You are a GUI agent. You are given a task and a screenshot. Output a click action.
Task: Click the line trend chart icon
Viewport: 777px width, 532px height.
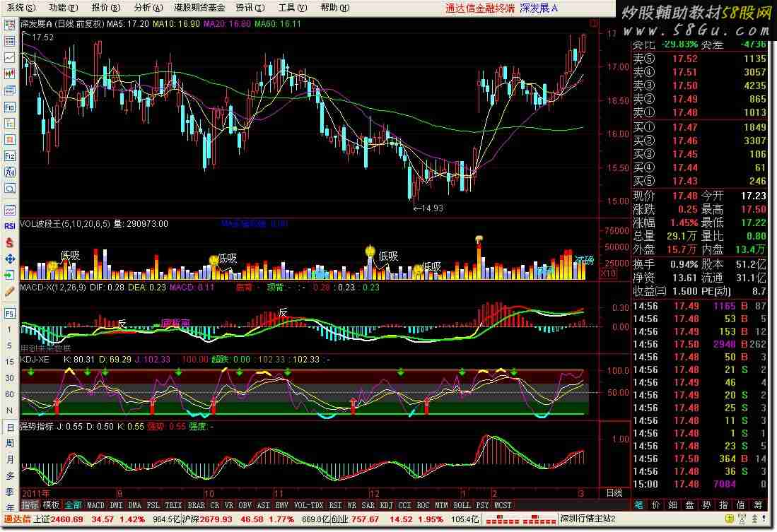9,58
